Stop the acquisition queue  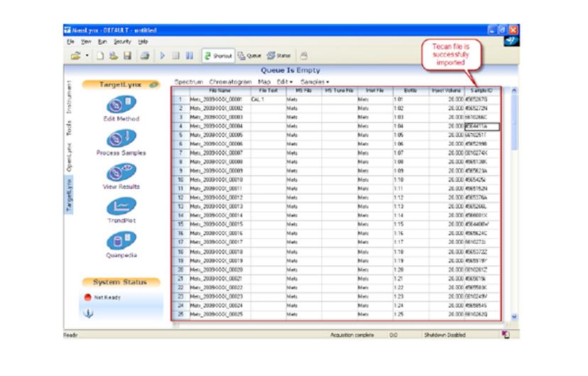tap(175, 55)
